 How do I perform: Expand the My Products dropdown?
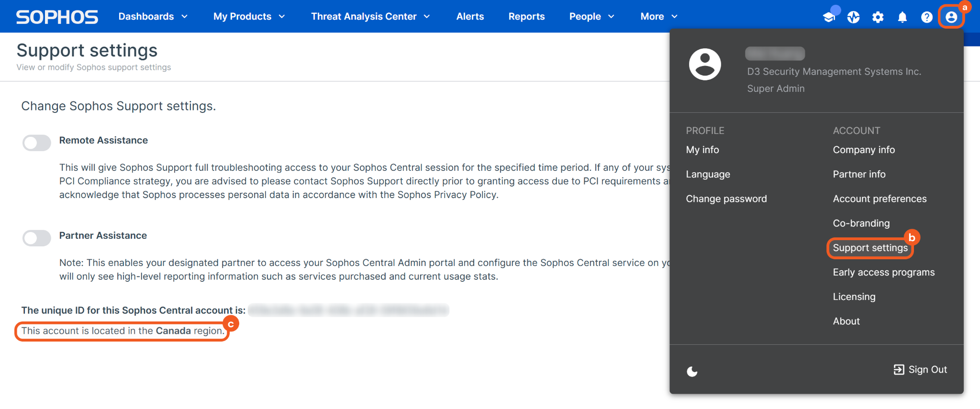[x=249, y=16]
